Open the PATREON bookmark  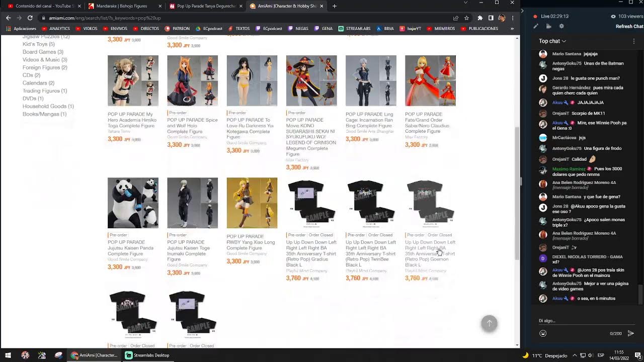177,29
